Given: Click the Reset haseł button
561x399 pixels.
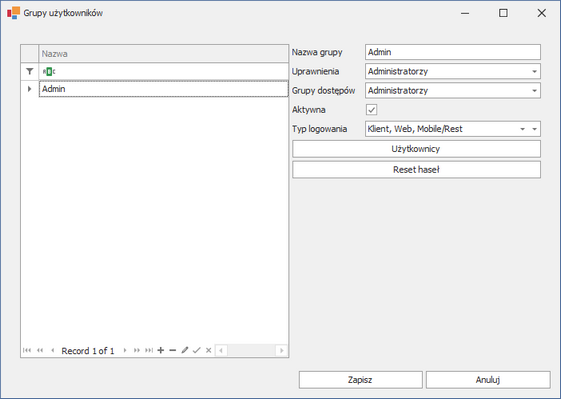Looking at the screenshot, I should 416,170.
